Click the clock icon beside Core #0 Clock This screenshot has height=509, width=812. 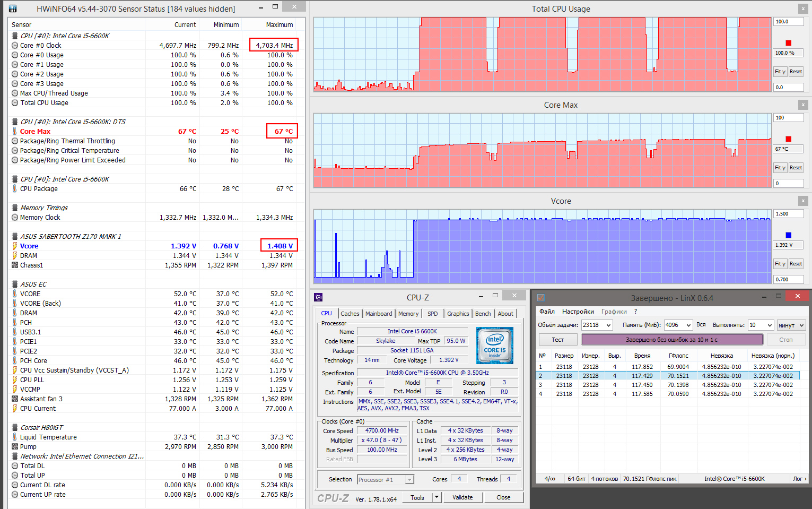pyautogui.click(x=15, y=46)
